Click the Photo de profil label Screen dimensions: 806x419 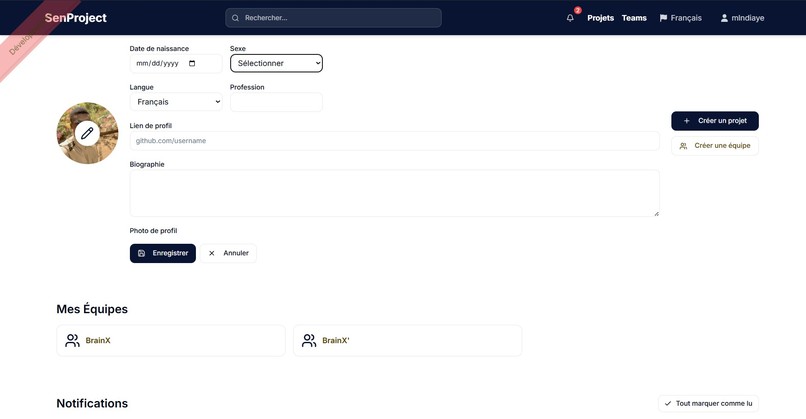[153, 231]
